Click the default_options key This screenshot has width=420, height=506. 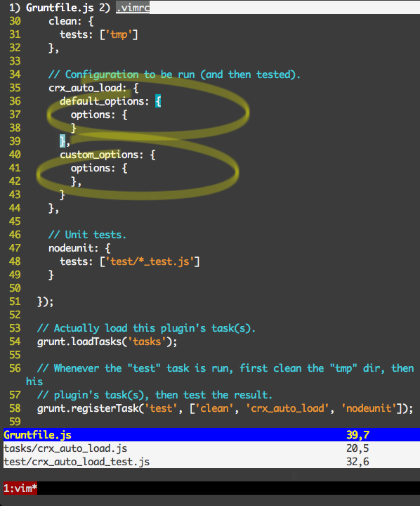coord(102,101)
